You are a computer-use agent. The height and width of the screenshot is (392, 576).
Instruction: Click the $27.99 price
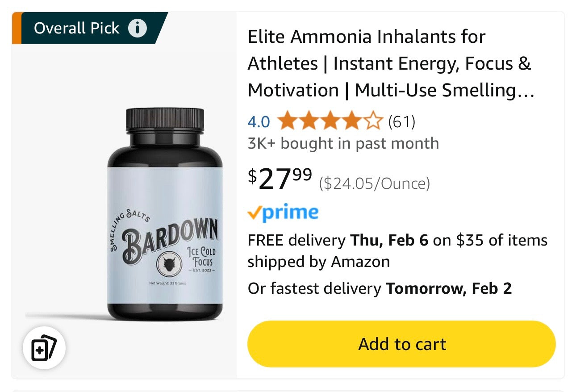pos(280,178)
